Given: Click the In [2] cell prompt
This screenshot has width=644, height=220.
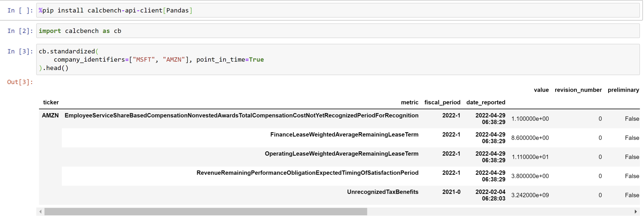Looking at the screenshot, I should [20, 31].
